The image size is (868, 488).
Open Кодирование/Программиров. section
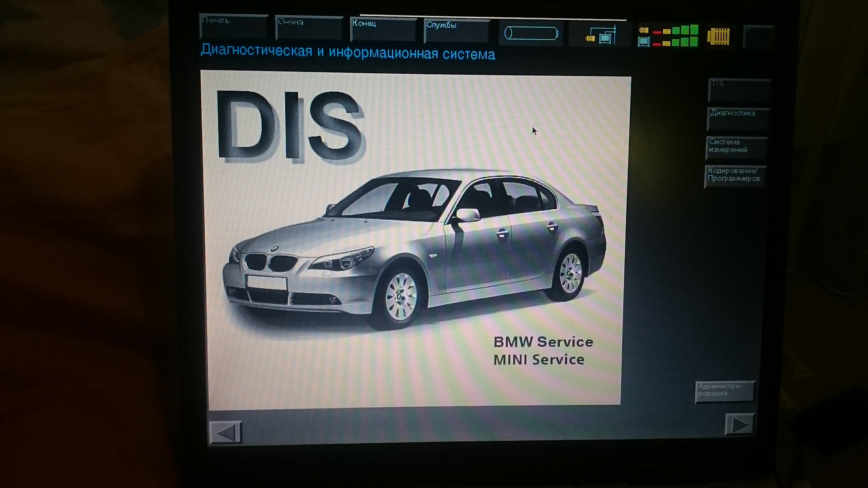735,177
